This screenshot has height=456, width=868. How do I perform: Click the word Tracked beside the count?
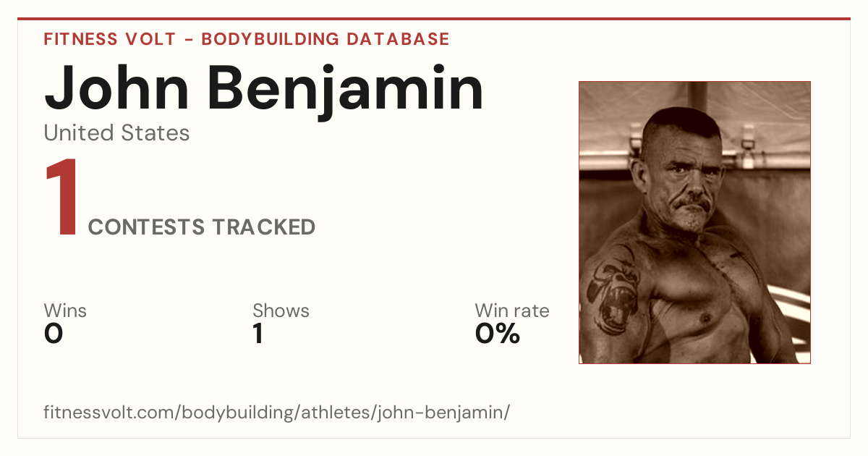tap(263, 227)
